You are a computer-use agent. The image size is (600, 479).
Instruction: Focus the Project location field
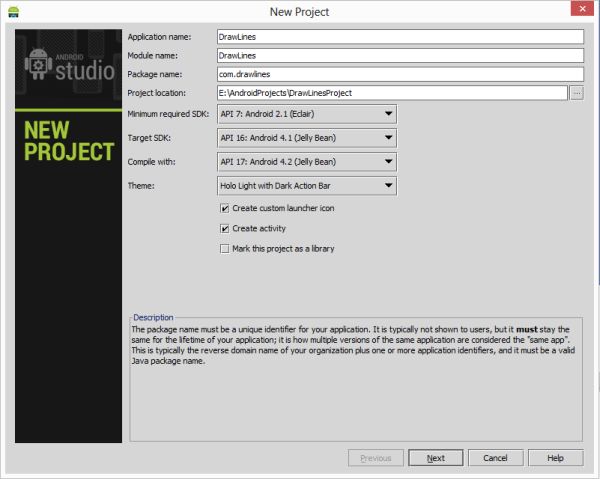(x=392, y=93)
